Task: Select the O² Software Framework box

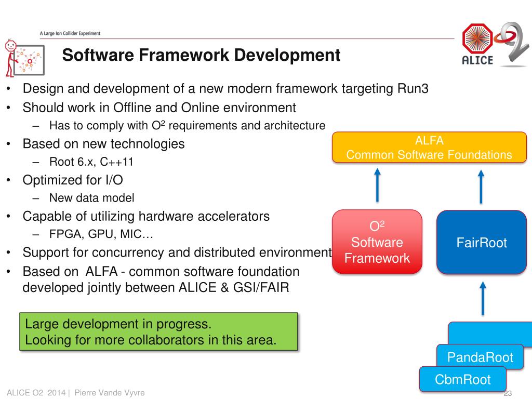Action: (x=377, y=242)
